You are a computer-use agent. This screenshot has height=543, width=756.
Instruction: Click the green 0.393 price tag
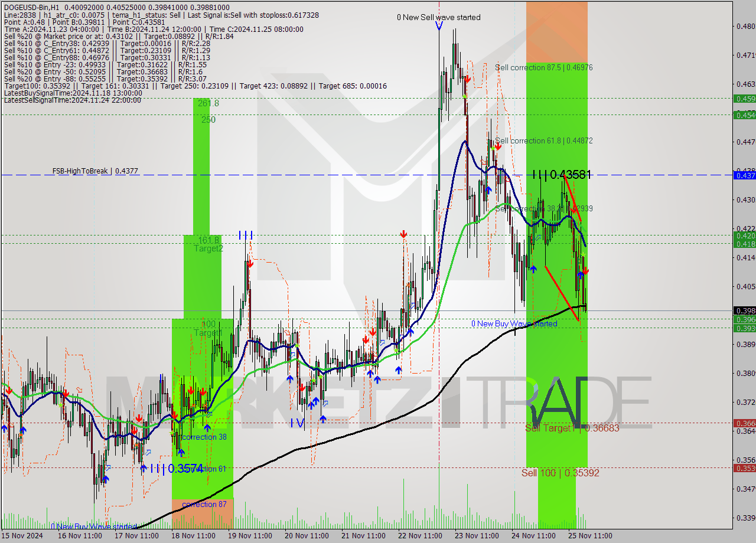(744, 328)
